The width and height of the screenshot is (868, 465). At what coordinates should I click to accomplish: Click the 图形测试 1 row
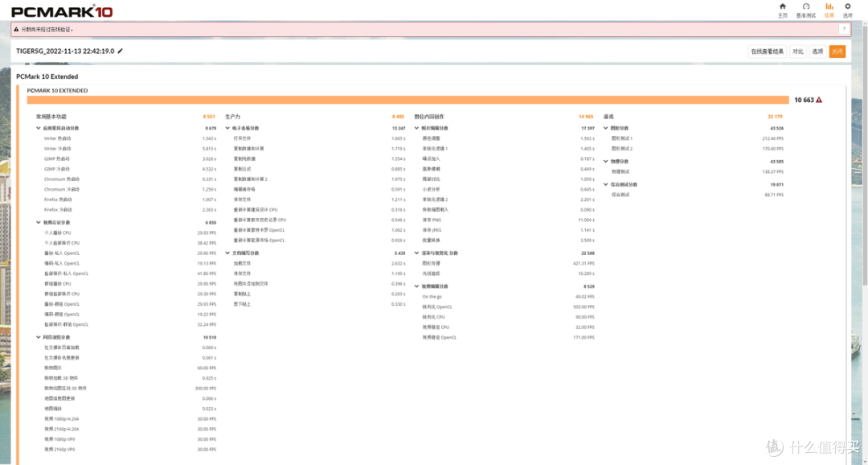(698, 138)
